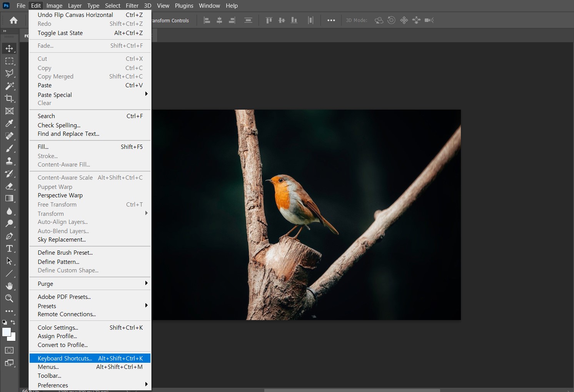
Task: Click the horizontal scrollbar at bottom
Action: 352,390
